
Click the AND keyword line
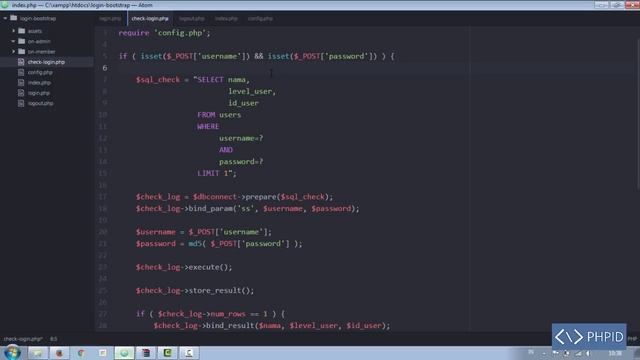[x=226, y=150]
